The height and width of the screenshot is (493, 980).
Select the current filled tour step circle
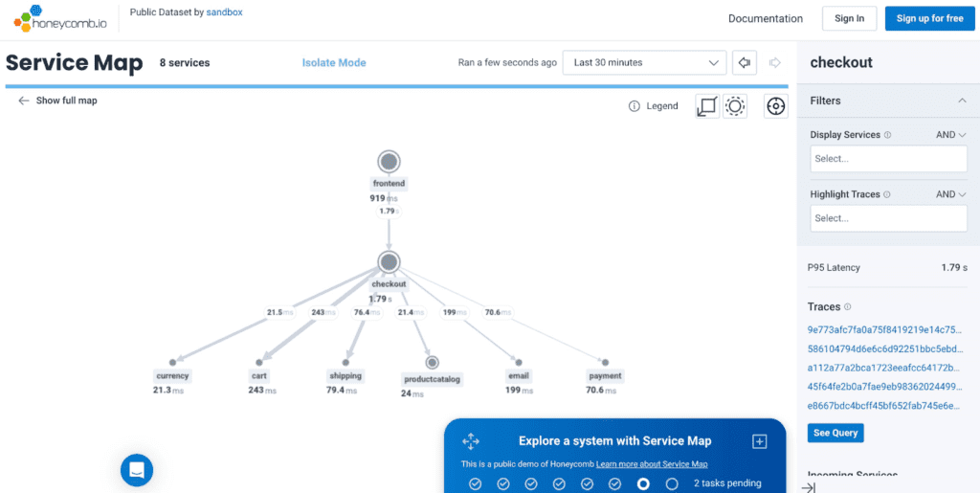tap(643, 484)
